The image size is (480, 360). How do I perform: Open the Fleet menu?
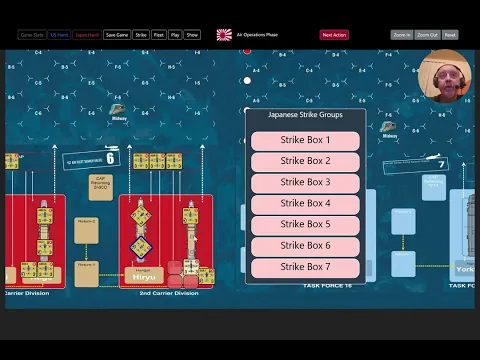(x=159, y=35)
